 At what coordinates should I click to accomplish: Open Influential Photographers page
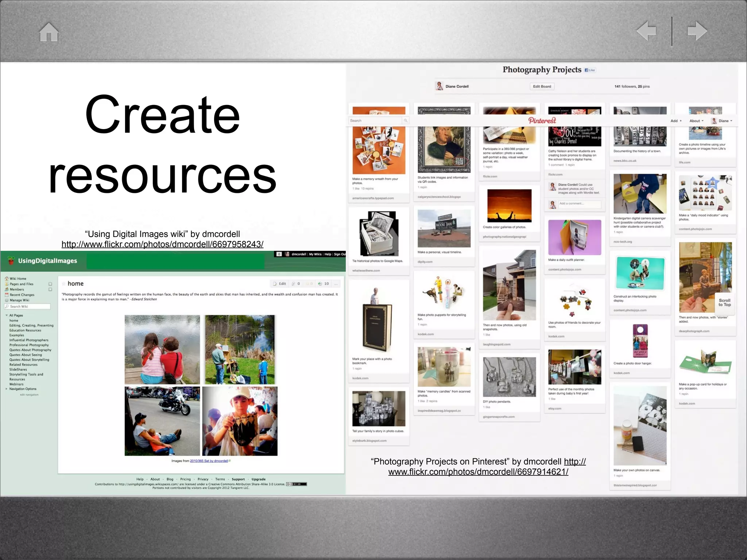29,340
